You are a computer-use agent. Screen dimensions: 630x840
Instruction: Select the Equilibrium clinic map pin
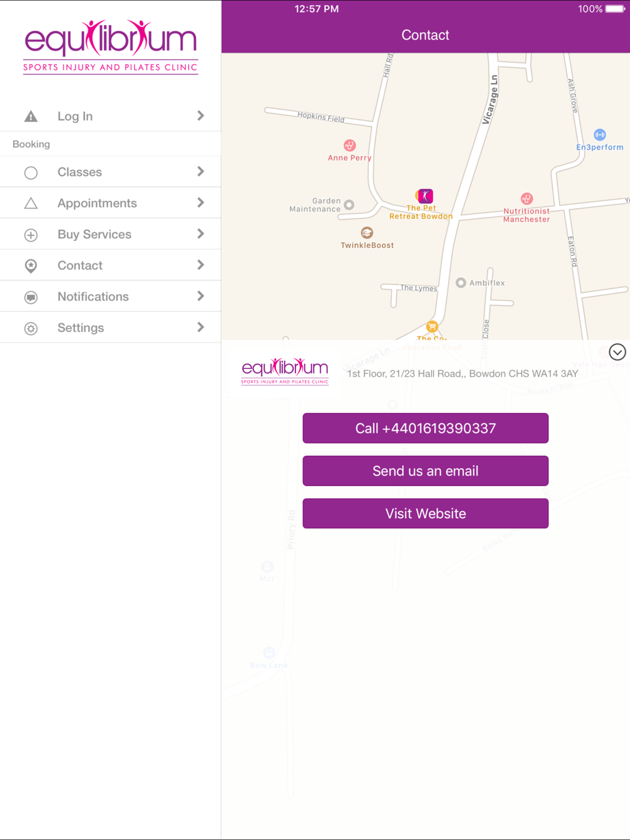point(425,196)
